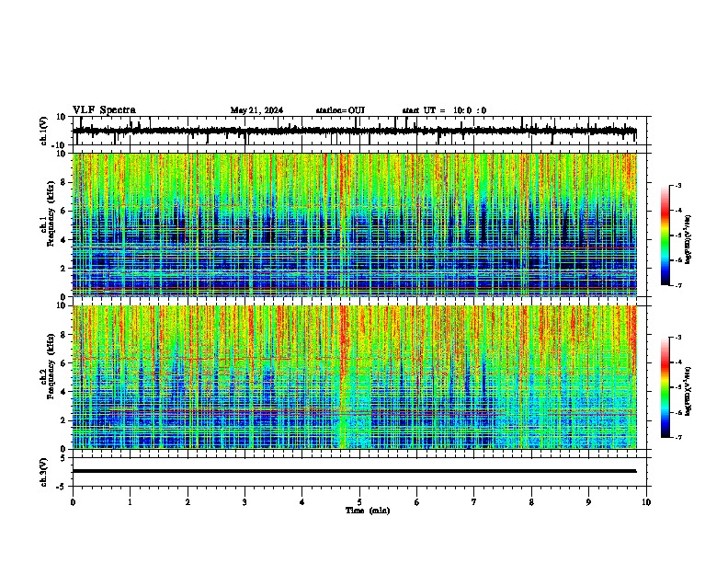
Task: Click time axis tick label "1"
Action: coord(130,502)
